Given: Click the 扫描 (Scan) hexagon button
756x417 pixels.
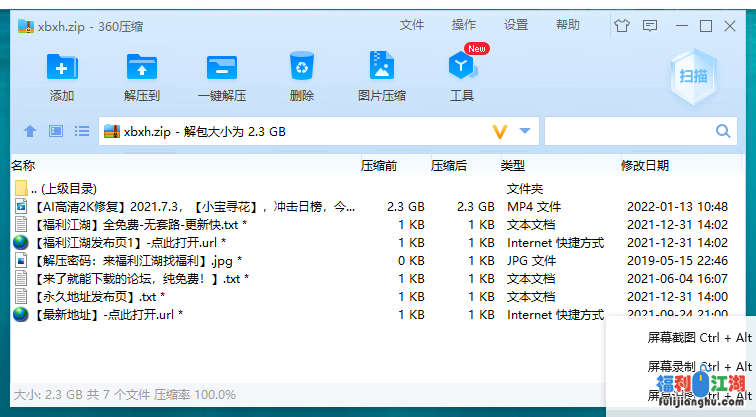Looking at the screenshot, I should (693, 76).
